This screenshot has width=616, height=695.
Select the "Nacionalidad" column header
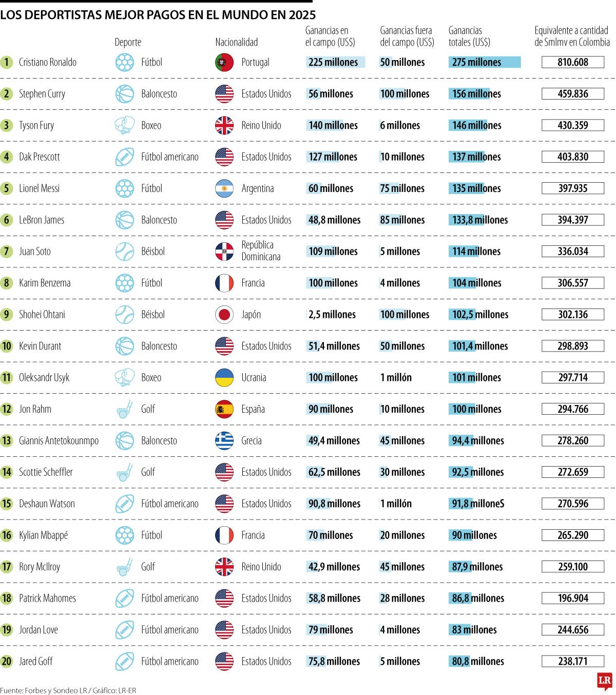pos(236,42)
